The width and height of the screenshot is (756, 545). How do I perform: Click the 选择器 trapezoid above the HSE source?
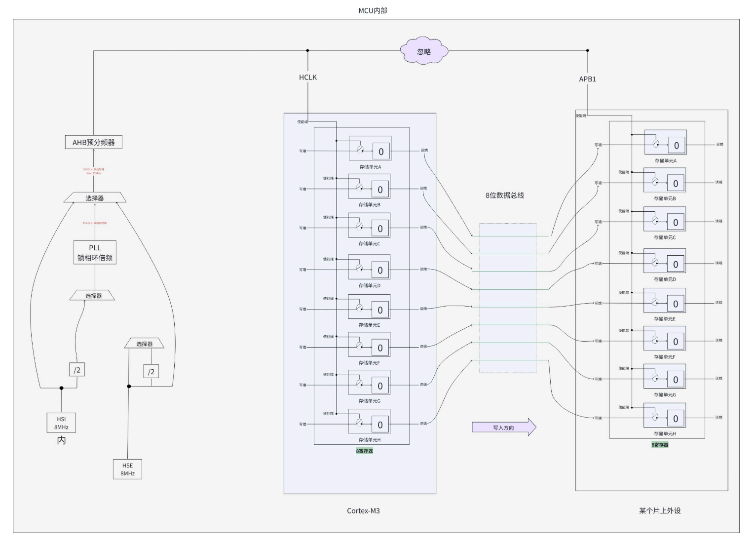144,343
